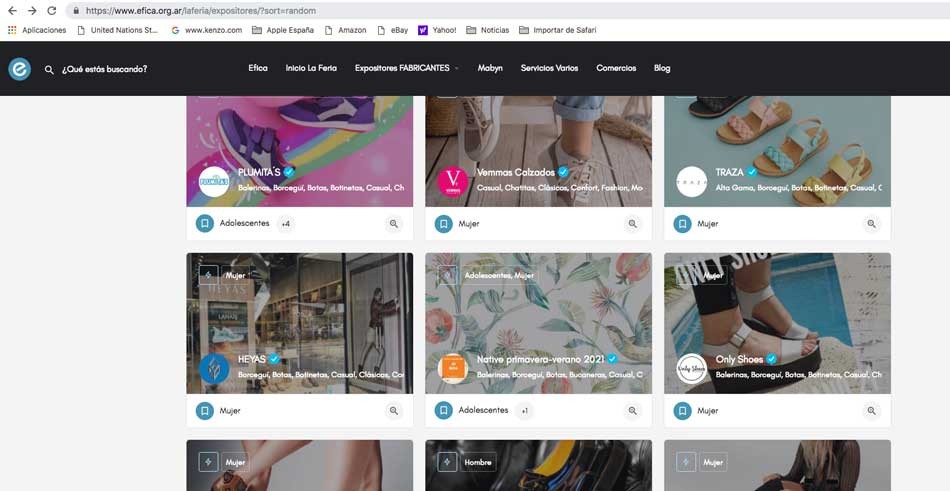The height and width of the screenshot is (491, 950).
Task: Open Servicios Varios menu item
Action: [x=550, y=68]
